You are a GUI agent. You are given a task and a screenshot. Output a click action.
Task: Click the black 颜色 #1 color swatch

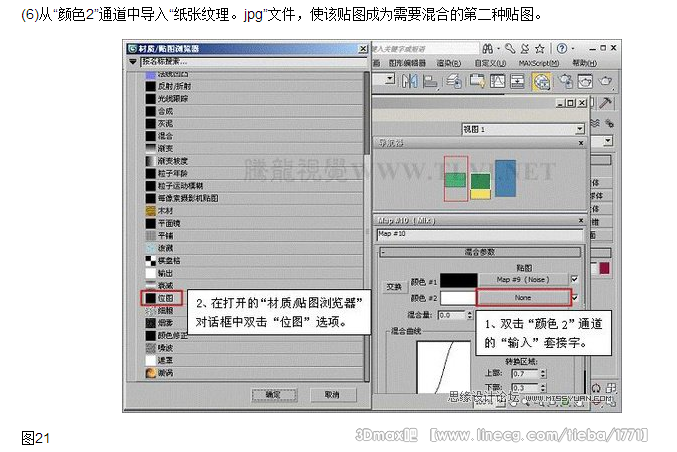tap(458, 280)
